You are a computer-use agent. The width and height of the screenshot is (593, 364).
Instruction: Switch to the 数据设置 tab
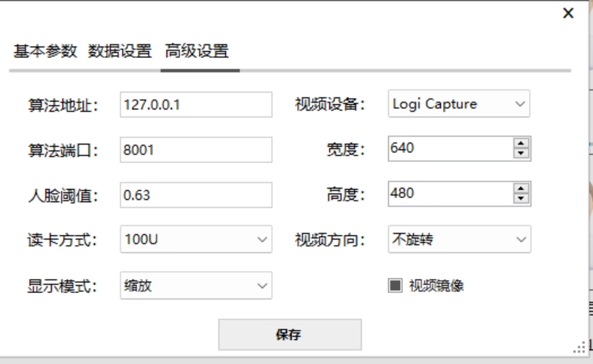120,52
